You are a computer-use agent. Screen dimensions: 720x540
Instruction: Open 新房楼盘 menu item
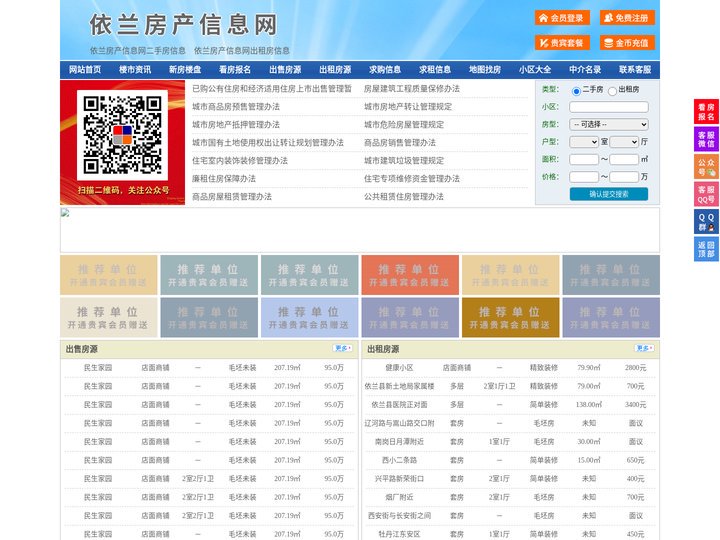[x=185, y=70]
